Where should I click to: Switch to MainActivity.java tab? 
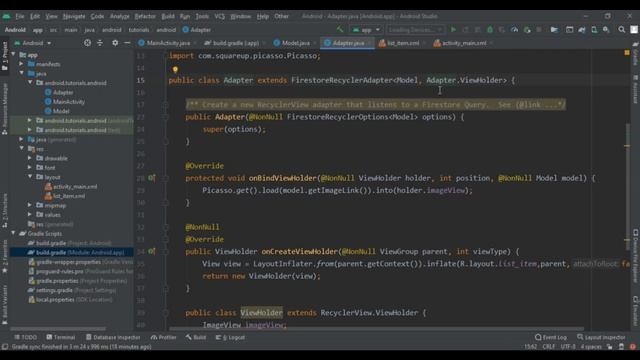click(167, 43)
